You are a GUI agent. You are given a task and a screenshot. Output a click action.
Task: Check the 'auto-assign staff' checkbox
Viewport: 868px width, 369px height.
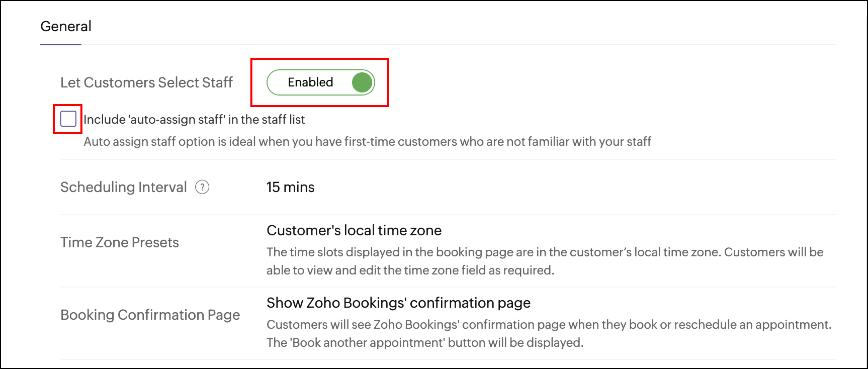click(68, 119)
